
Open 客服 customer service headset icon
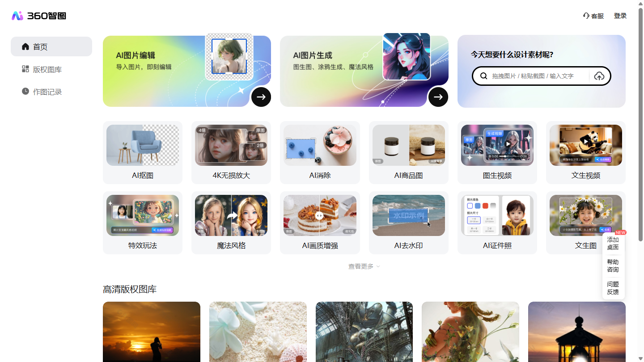pyautogui.click(x=586, y=16)
